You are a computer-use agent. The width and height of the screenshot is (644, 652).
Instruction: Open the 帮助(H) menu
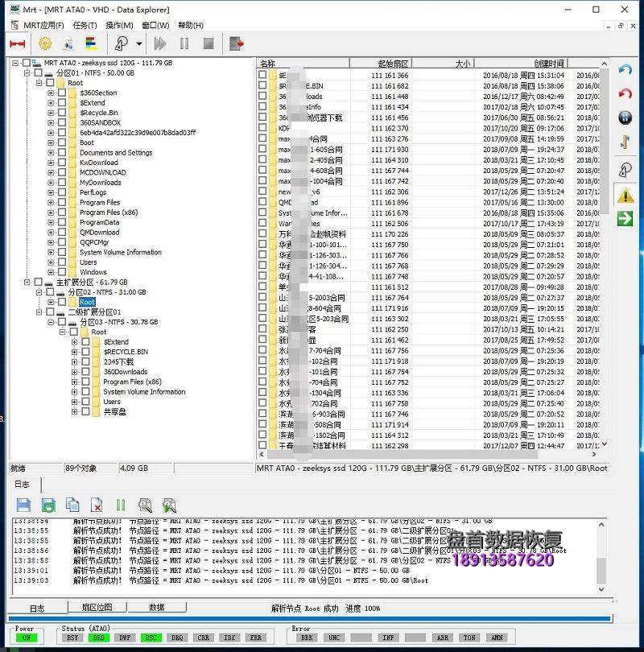click(192, 25)
